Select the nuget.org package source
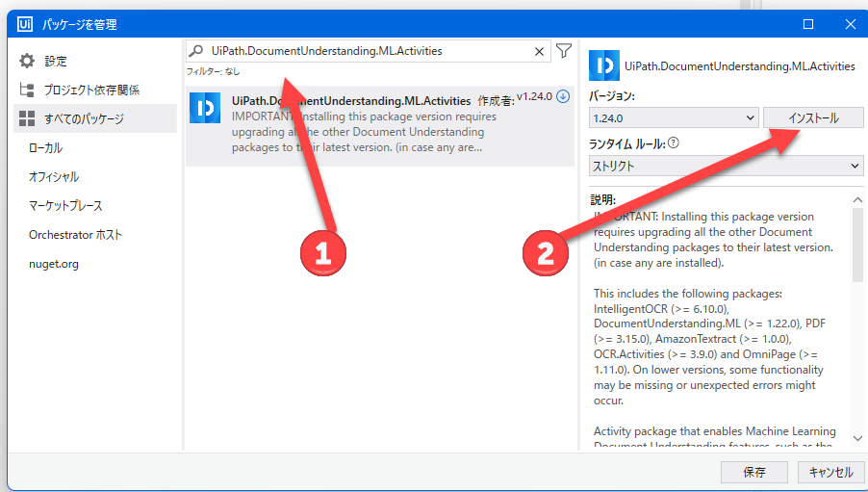 [54, 264]
